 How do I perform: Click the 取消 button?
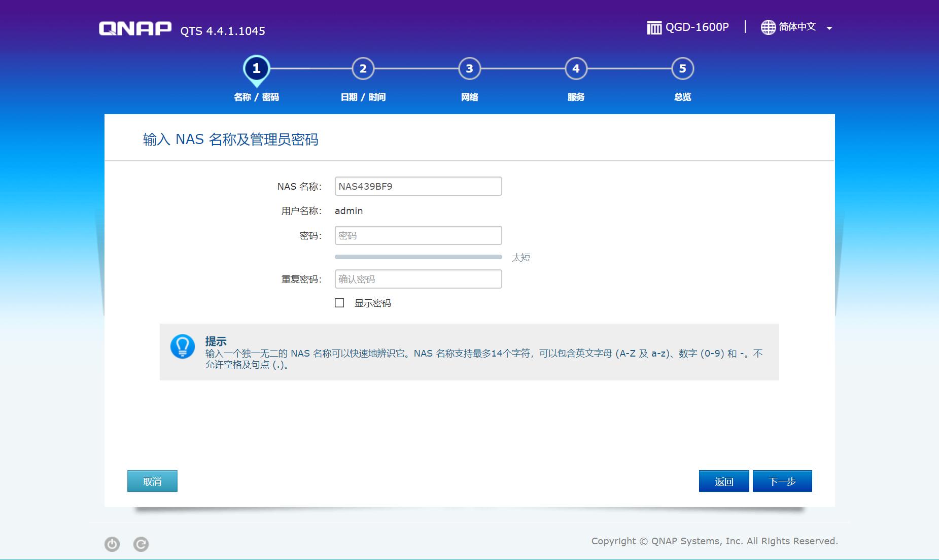point(152,481)
